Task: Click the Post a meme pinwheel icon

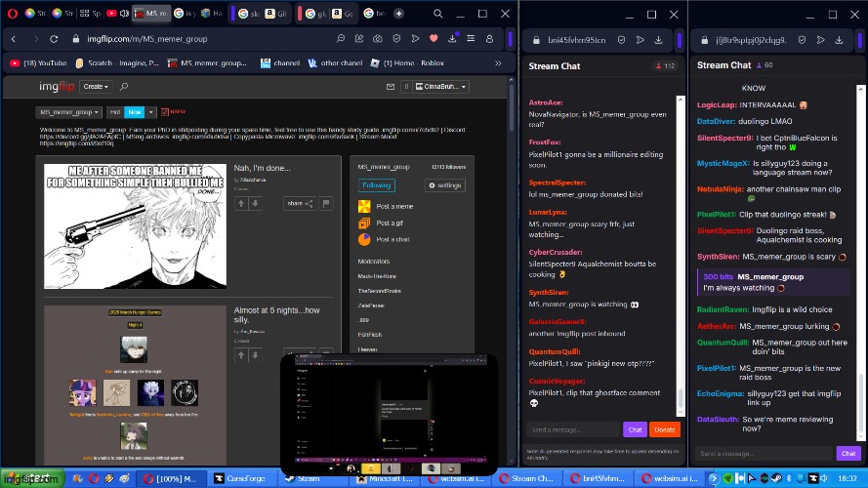Action: (x=364, y=206)
